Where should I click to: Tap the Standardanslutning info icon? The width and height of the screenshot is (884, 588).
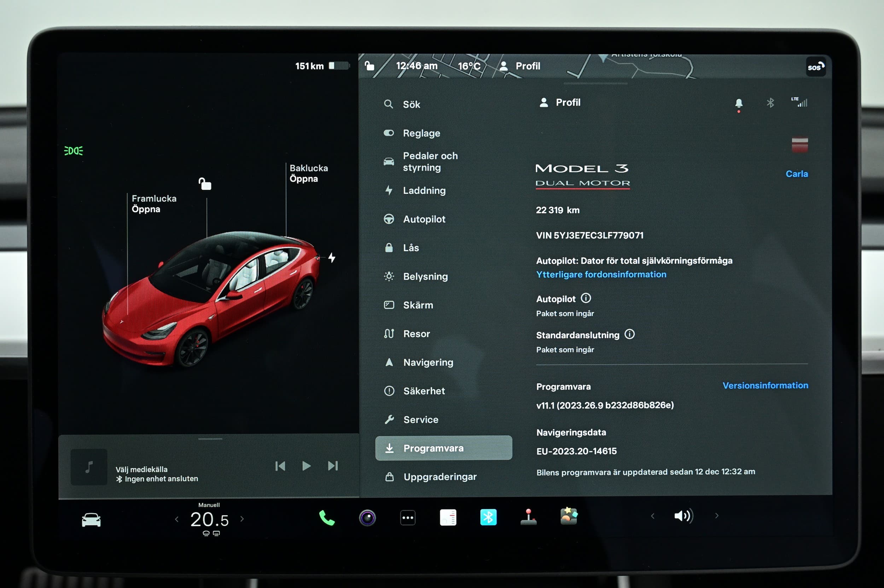pyautogui.click(x=629, y=334)
